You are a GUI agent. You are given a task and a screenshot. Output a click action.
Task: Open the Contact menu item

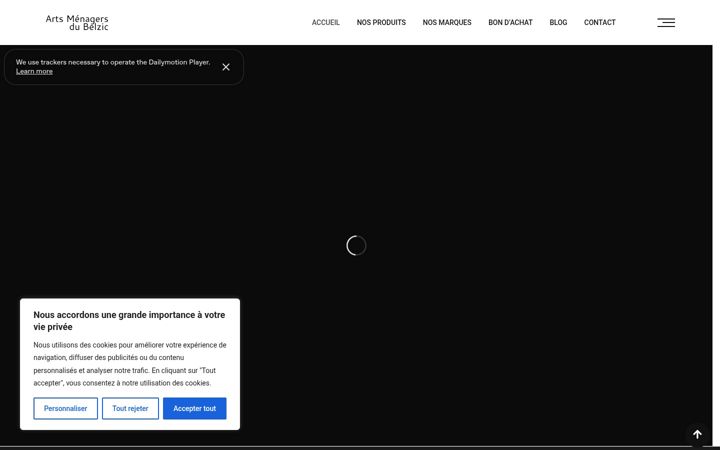pyautogui.click(x=599, y=22)
